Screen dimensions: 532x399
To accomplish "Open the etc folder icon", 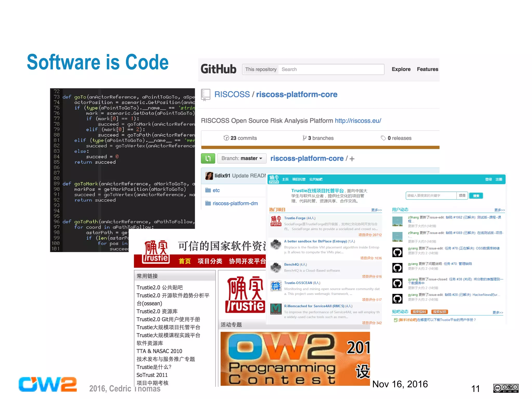I will 208,190.
